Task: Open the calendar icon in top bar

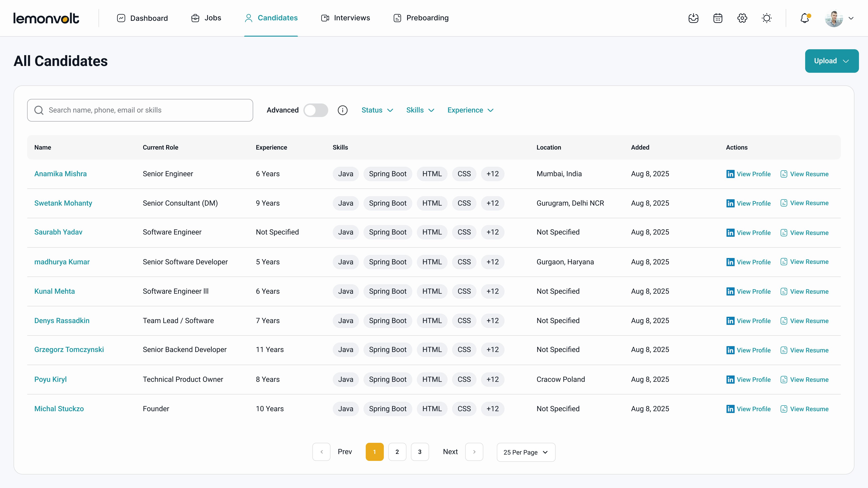Action: coord(718,18)
